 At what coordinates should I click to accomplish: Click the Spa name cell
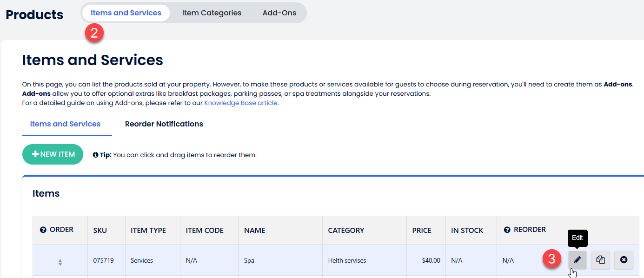click(249, 261)
